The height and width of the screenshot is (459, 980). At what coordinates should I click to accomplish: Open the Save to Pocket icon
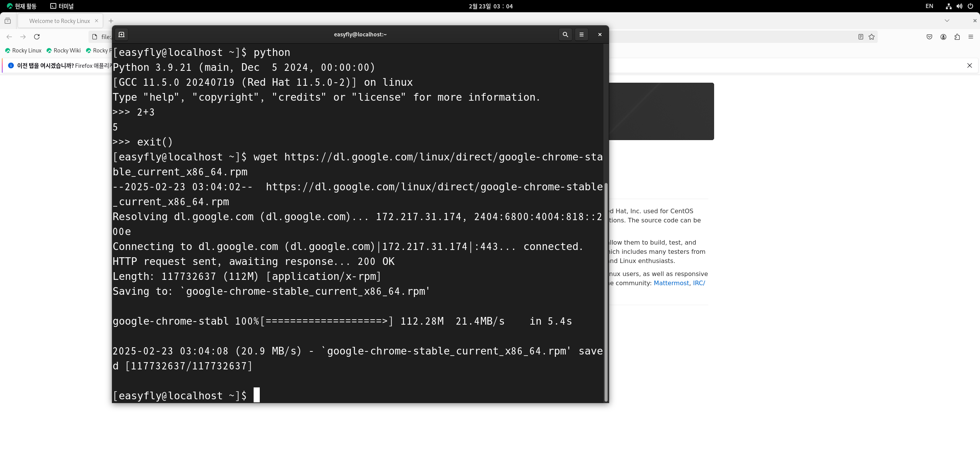point(929,37)
